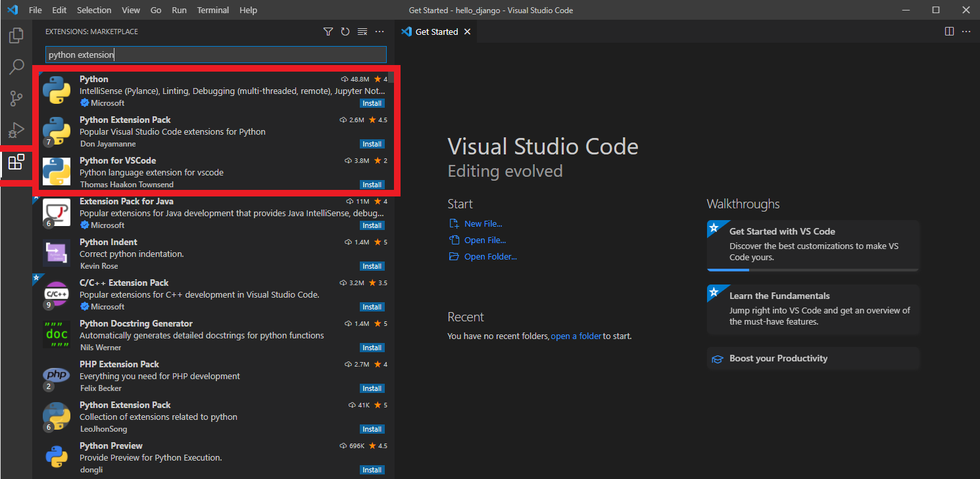This screenshot has width=980, height=479.
Task: Open editor More Actions ellipsis
Action: (966, 32)
